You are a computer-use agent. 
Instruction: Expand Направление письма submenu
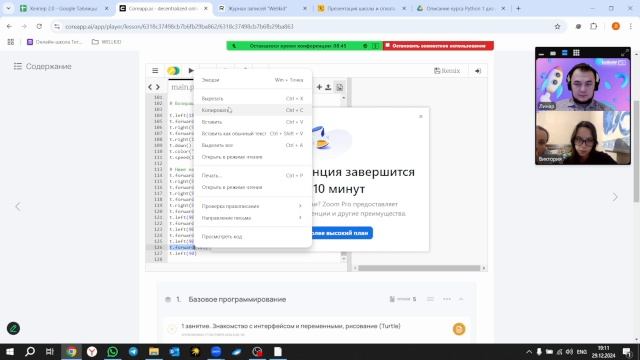point(253,218)
